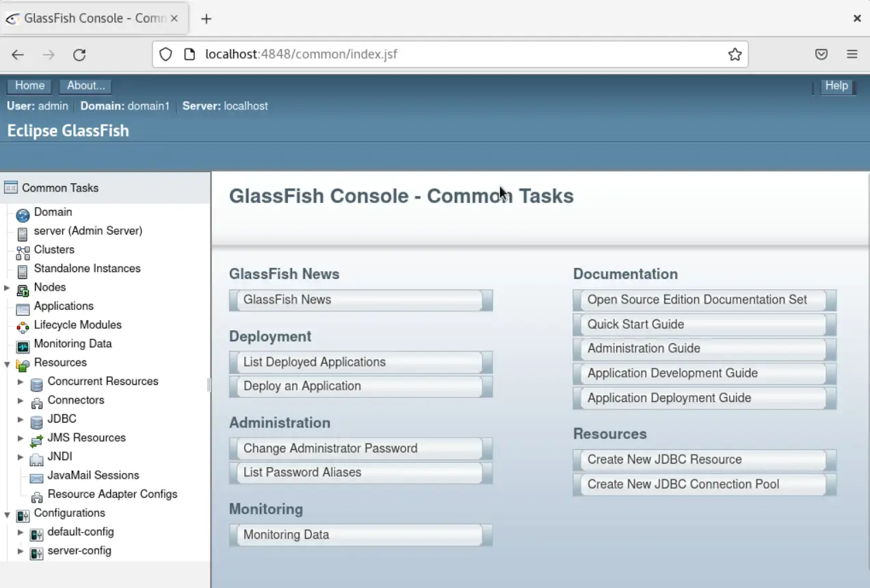Image resolution: width=870 pixels, height=588 pixels.
Task: Select the Standalone Instances icon
Action: coord(23,268)
